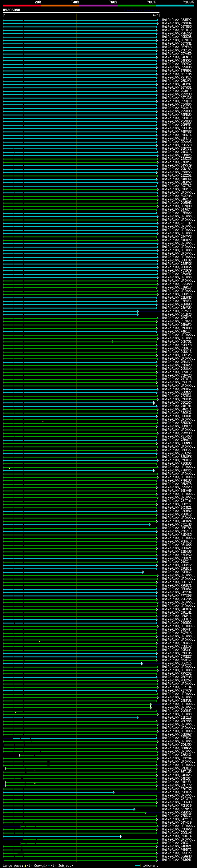
Task: Click the UniRef100_Q4KTH4 entry
Action: pos(177,406)
